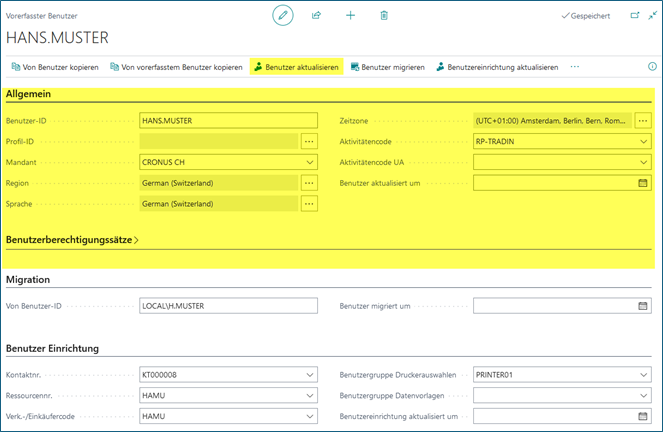Click Benutzer migrieren action
Viewport: 663px width, 432px height.
point(387,67)
